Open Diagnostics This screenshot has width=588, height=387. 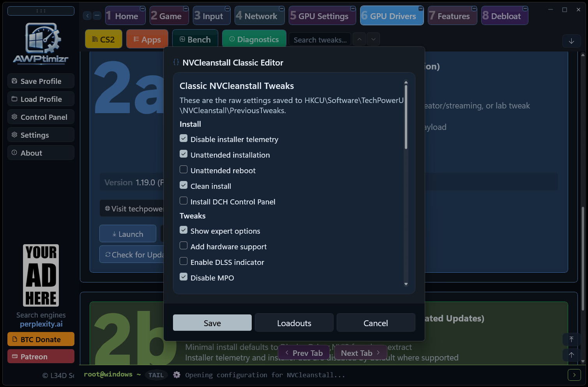(254, 39)
